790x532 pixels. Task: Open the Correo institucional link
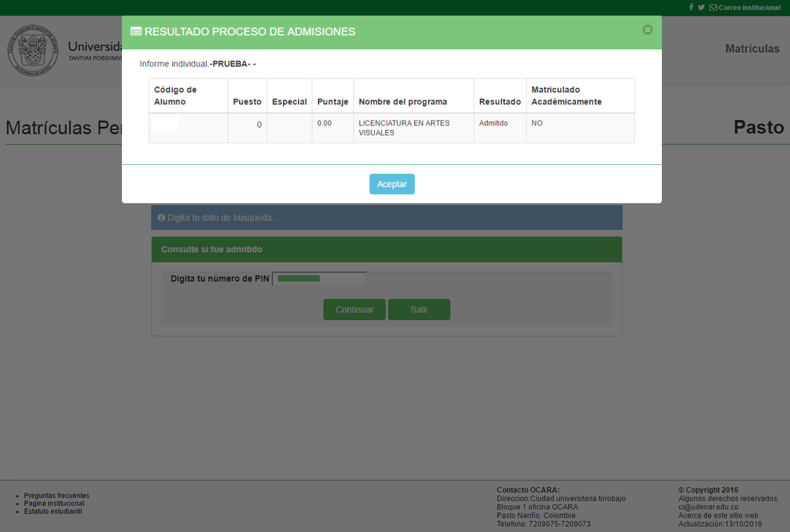click(x=750, y=7)
